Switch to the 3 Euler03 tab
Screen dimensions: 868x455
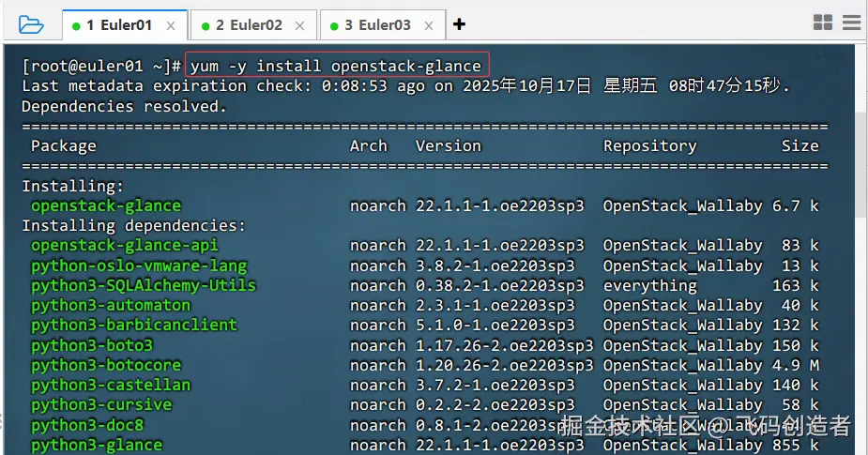point(383,25)
